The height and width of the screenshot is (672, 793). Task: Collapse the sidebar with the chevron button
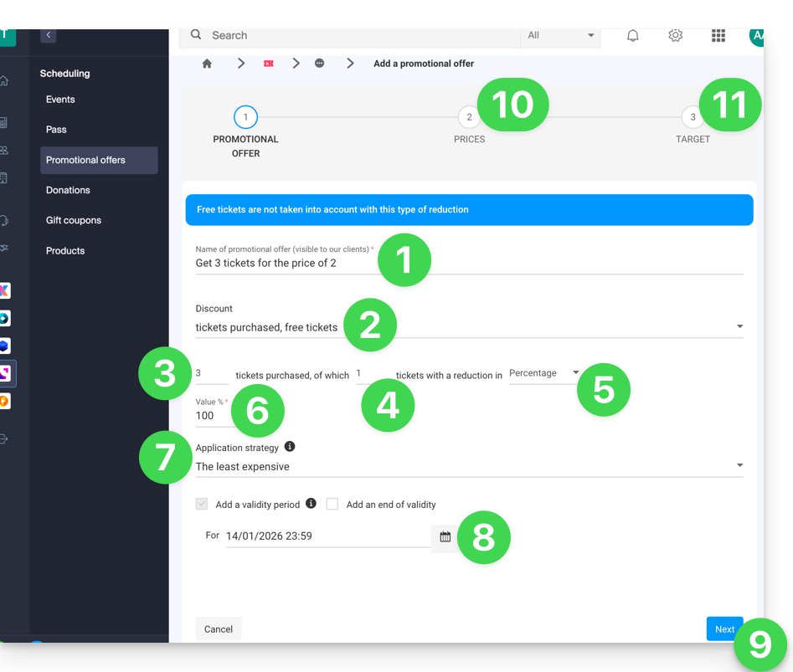click(x=49, y=35)
